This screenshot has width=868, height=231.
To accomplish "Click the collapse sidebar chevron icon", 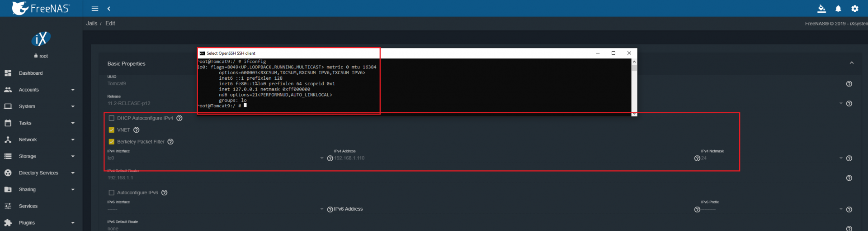I will 108,9.
